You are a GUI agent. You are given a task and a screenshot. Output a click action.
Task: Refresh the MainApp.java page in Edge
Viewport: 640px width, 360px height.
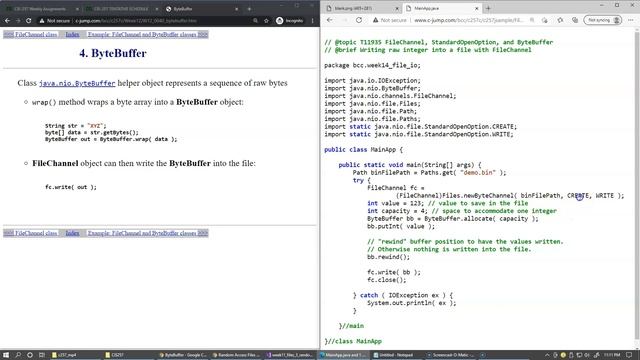pos(359,20)
